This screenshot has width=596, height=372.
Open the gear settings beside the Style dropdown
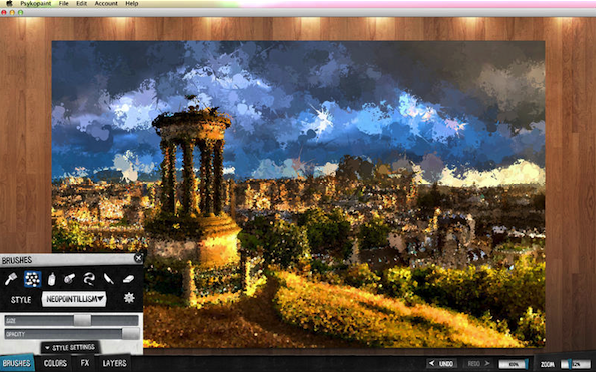(129, 298)
